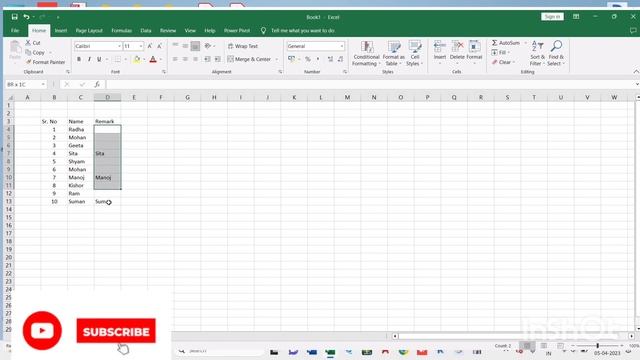Image resolution: width=640 pixels, height=360 pixels.
Task: Apply the Percent Style format
Action: click(x=308, y=59)
